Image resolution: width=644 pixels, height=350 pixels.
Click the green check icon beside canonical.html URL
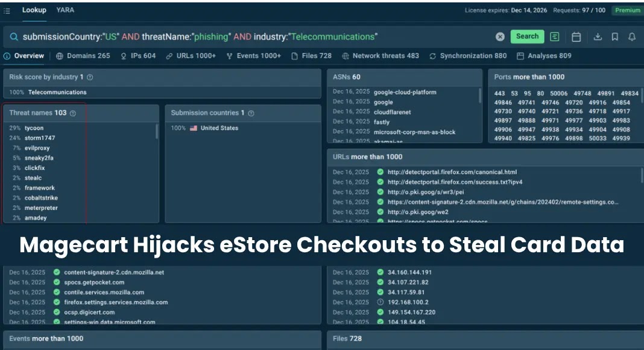pyautogui.click(x=380, y=172)
